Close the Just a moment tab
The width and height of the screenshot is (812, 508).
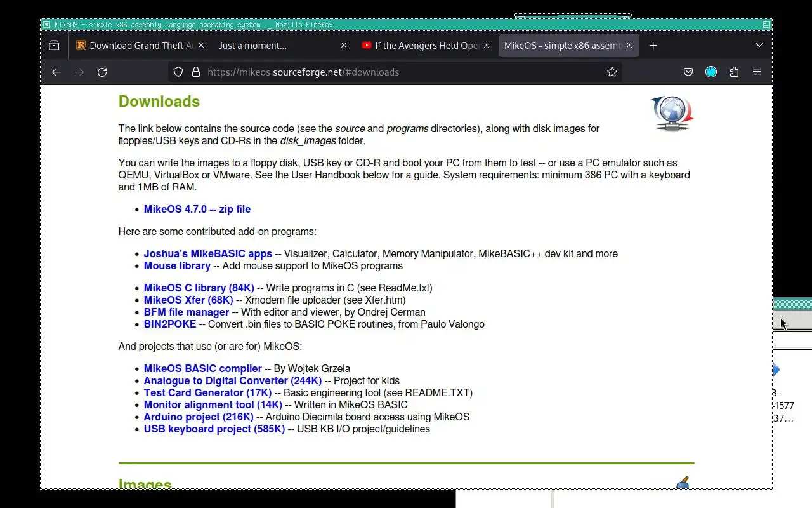click(344, 46)
